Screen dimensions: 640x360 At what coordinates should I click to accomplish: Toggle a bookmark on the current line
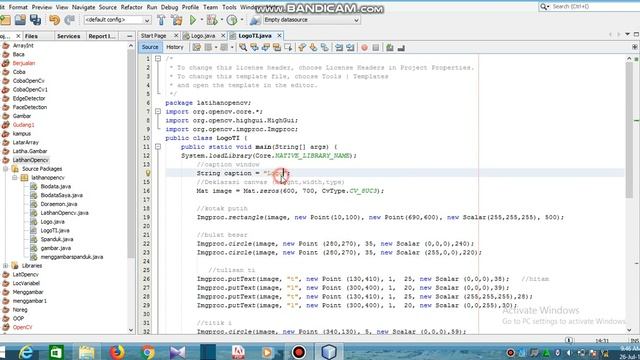pos(324,47)
